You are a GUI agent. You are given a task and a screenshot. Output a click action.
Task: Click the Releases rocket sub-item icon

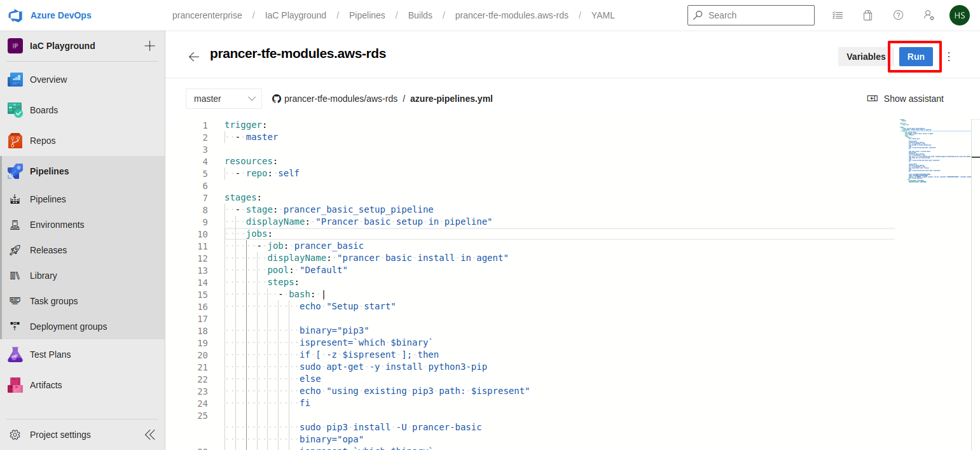coord(15,250)
